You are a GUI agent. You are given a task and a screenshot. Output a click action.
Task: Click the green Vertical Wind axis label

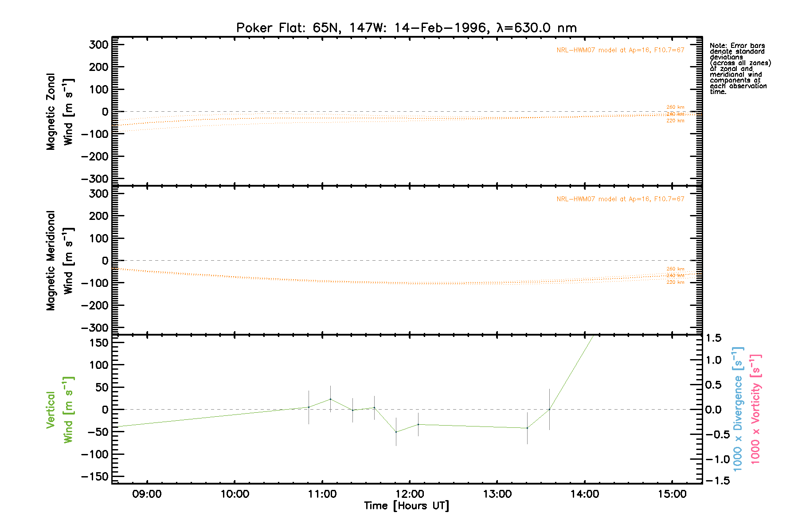pyautogui.click(x=60, y=410)
